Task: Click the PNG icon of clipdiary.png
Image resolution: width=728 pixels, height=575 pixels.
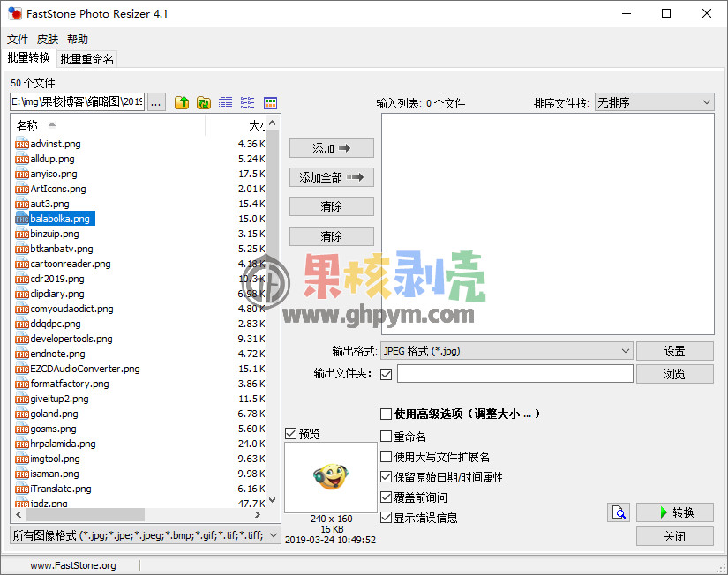Action: (x=22, y=295)
